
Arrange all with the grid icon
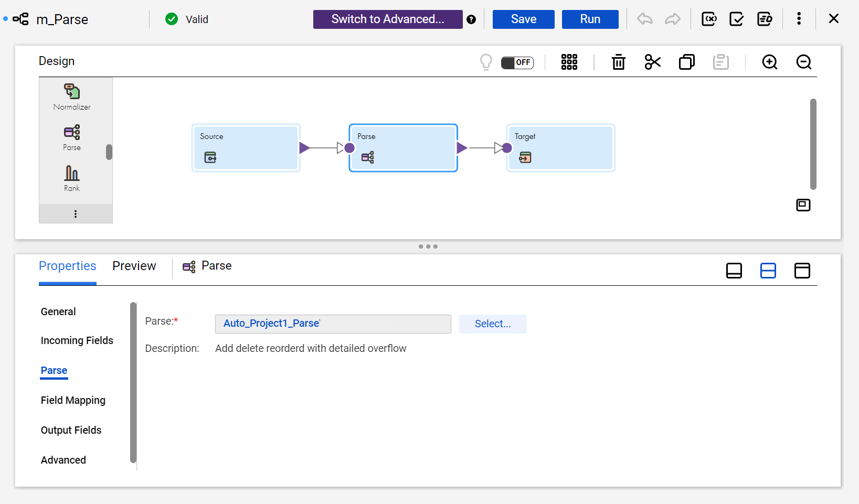click(x=569, y=62)
